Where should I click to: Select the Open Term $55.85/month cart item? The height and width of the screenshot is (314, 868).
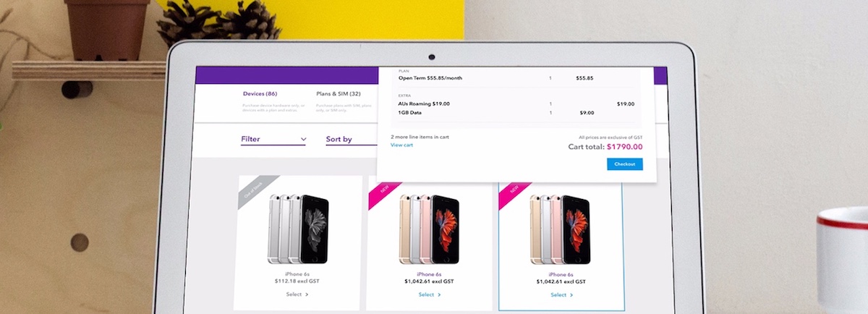click(x=430, y=78)
